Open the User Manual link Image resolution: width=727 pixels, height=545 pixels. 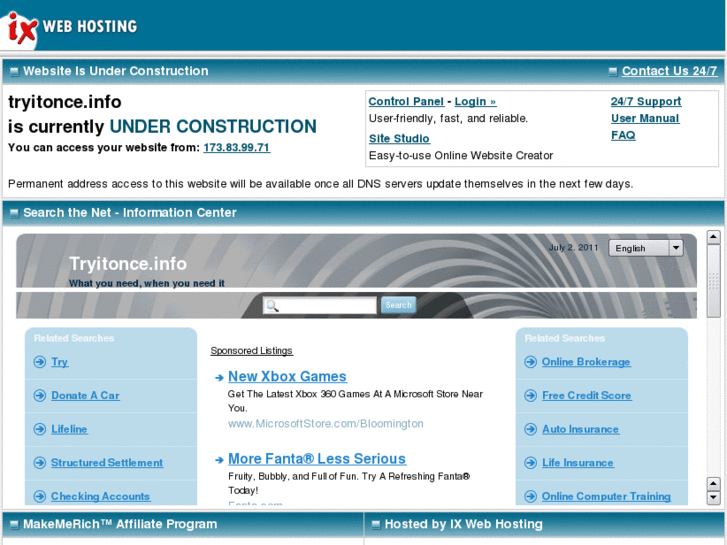[x=645, y=118]
